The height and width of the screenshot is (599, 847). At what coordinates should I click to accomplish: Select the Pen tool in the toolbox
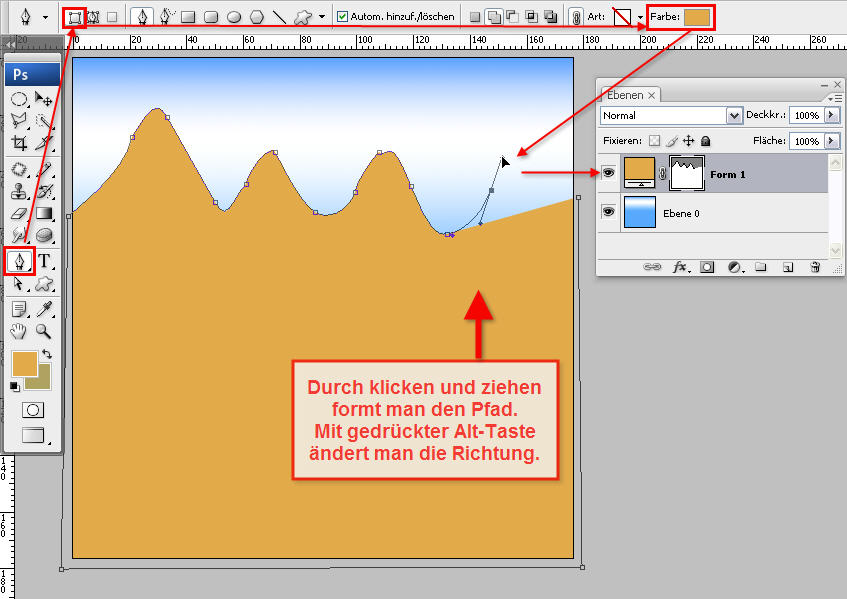click(19, 261)
